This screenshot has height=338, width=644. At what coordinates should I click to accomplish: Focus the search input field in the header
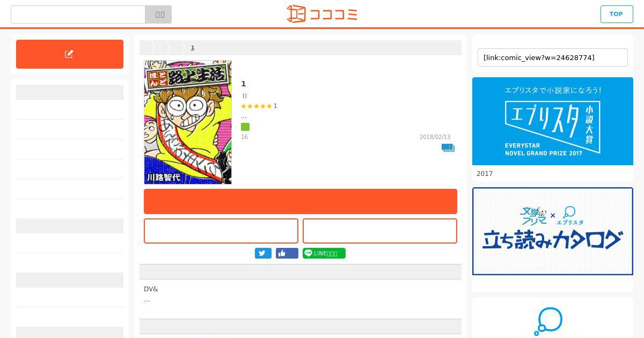(x=78, y=14)
